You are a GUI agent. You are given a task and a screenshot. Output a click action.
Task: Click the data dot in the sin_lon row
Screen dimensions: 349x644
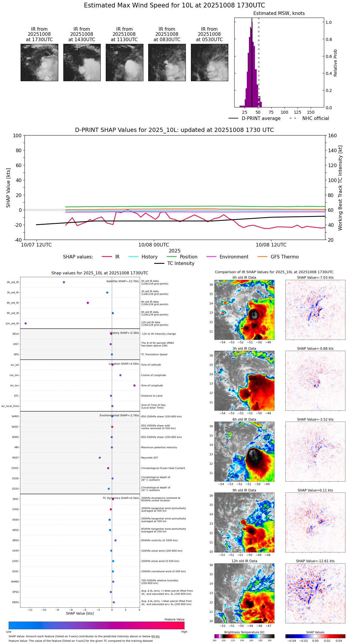point(134,386)
